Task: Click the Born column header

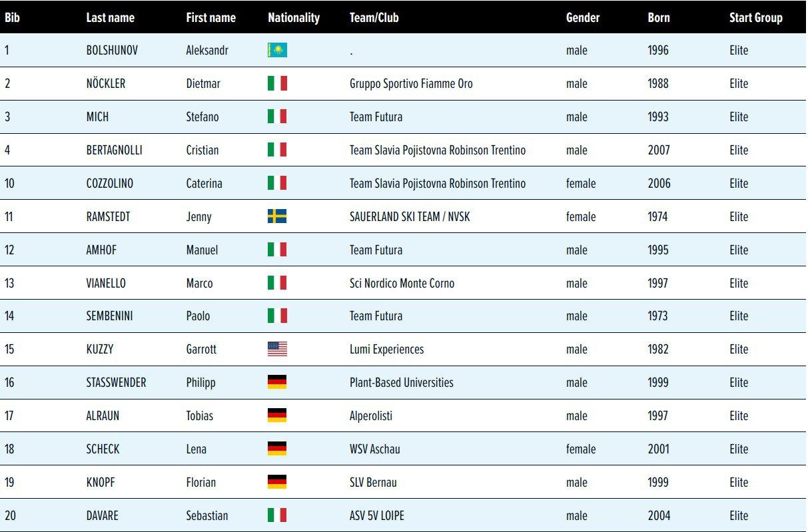Action: [x=659, y=18]
